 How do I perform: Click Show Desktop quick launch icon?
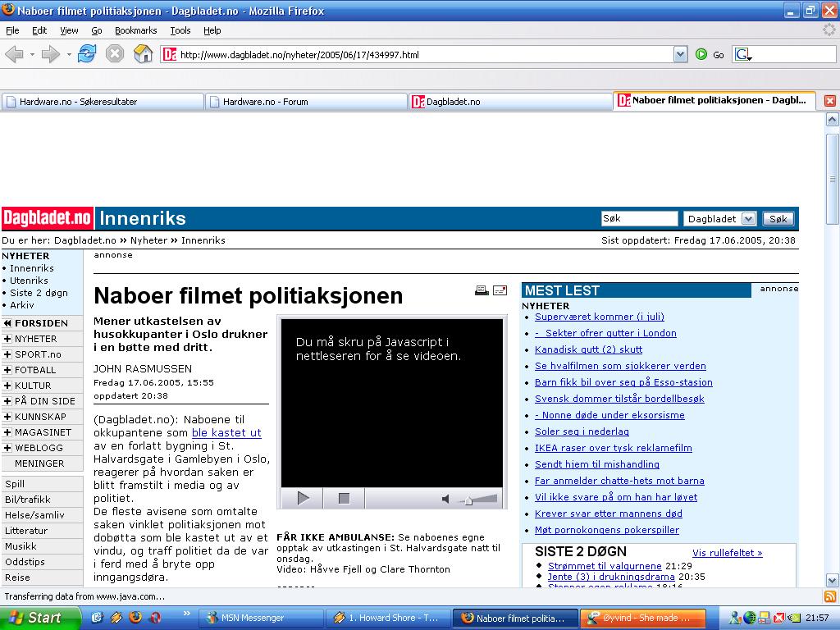(97, 617)
